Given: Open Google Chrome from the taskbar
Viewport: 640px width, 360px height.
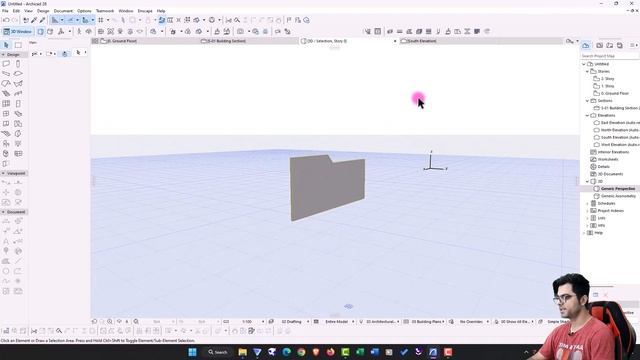Looking at the screenshot, I should pyautogui.click(x=301, y=352).
